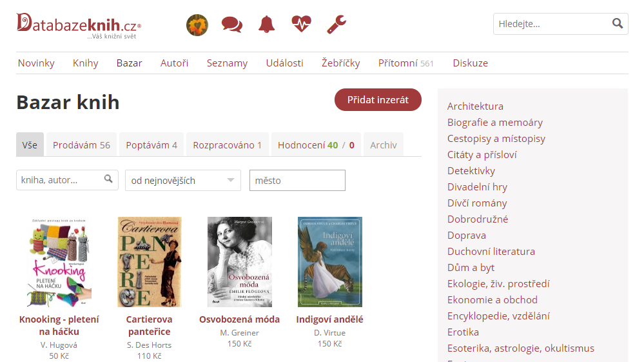Open messages via speech bubbles icon

[232, 25]
